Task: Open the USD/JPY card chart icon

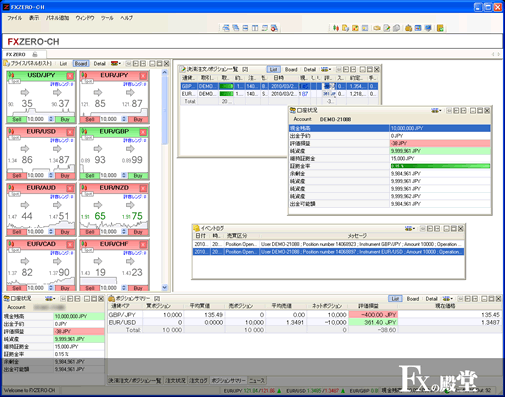Action: (x=11, y=75)
